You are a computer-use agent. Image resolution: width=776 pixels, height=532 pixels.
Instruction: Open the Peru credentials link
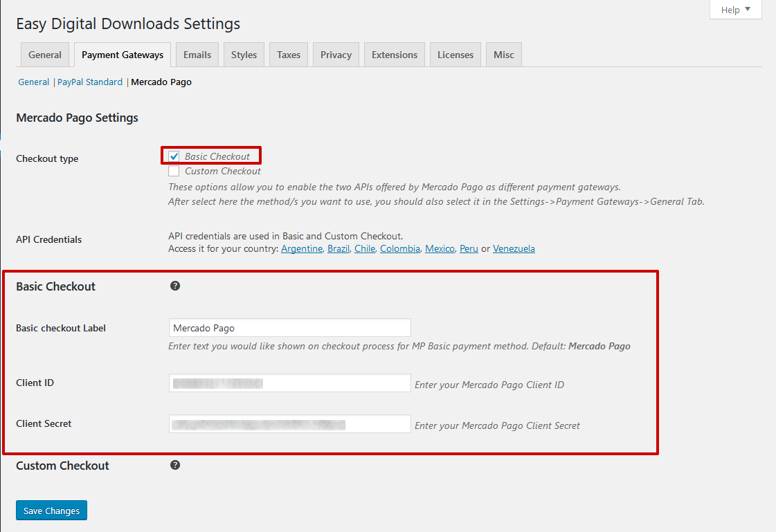pyautogui.click(x=469, y=248)
